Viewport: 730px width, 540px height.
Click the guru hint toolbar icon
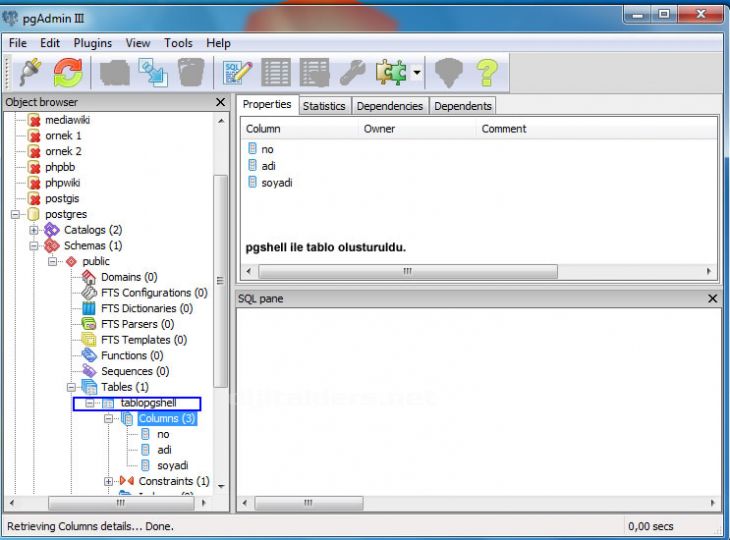448,73
